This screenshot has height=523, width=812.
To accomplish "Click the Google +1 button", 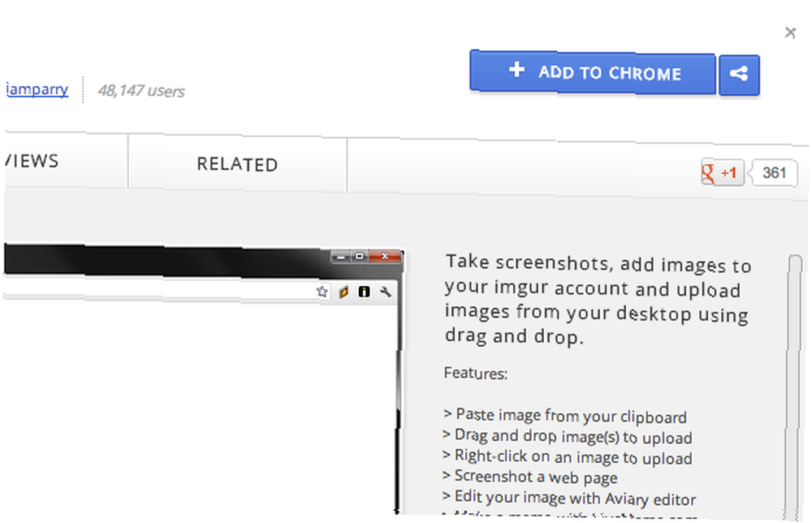I will 723,172.
